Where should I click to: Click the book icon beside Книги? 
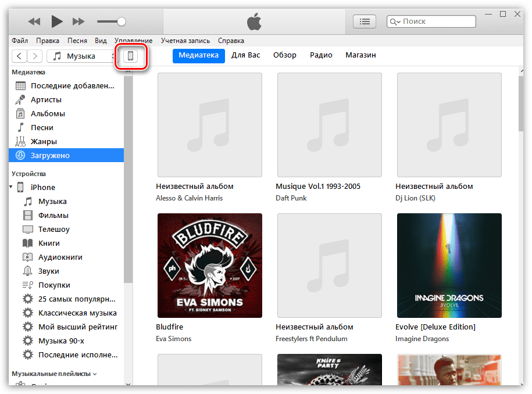28,243
